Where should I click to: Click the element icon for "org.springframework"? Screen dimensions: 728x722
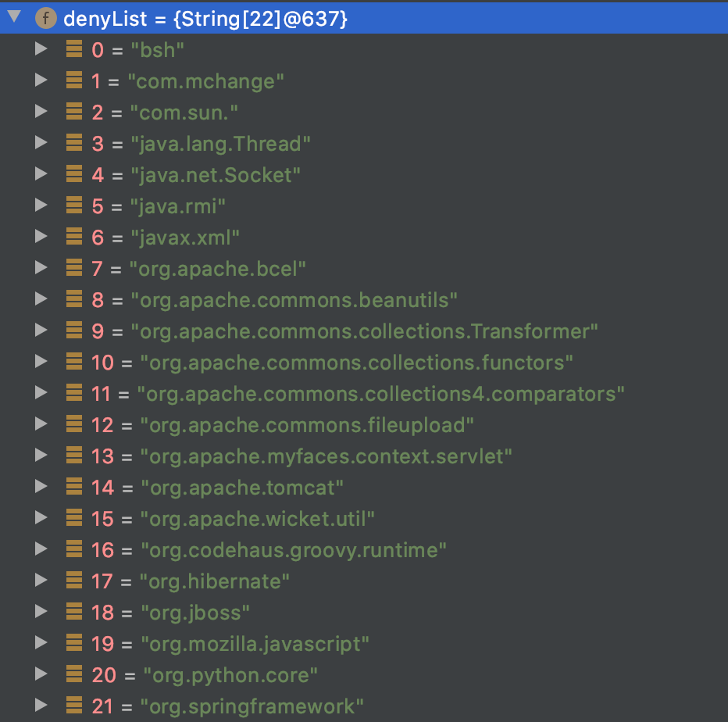coord(74,706)
